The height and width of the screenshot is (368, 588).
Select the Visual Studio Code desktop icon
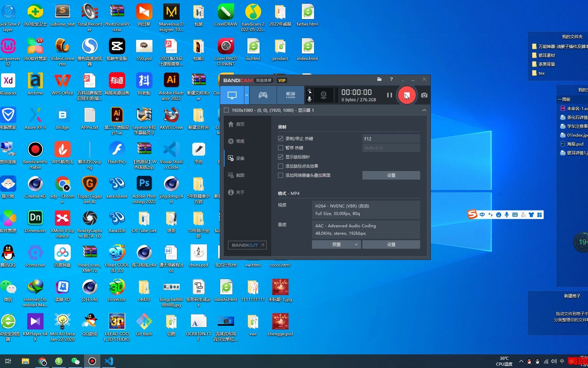171,155
